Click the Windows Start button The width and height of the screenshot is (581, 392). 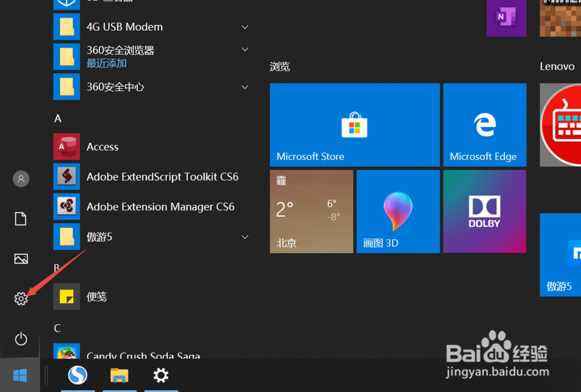point(20,375)
